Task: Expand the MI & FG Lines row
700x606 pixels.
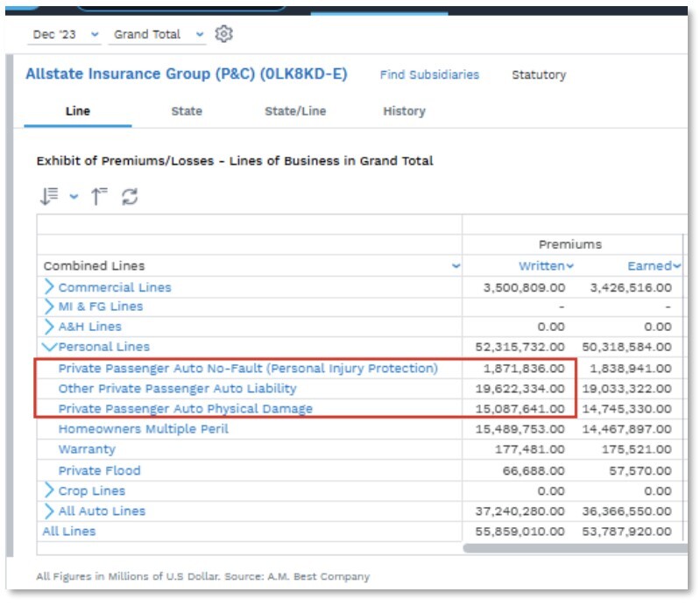Action: 49,307
